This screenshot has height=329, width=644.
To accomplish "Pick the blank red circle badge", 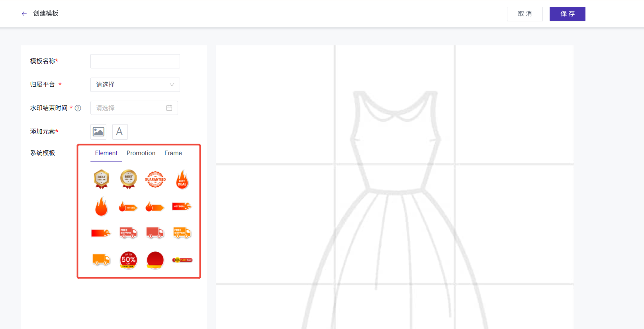I will pos(155,260).
